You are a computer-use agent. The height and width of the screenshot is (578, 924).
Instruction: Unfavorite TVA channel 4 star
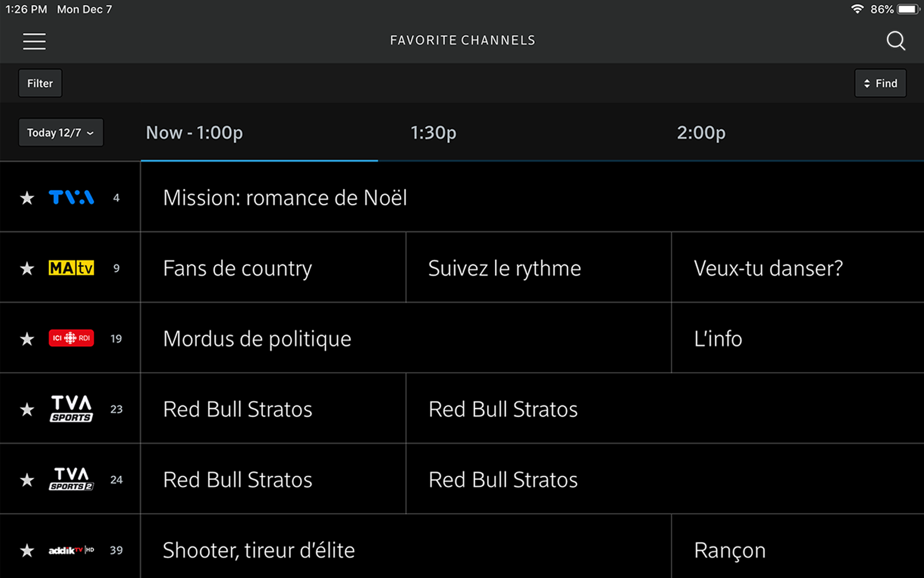pyautogui.click(x=27, y=198)
